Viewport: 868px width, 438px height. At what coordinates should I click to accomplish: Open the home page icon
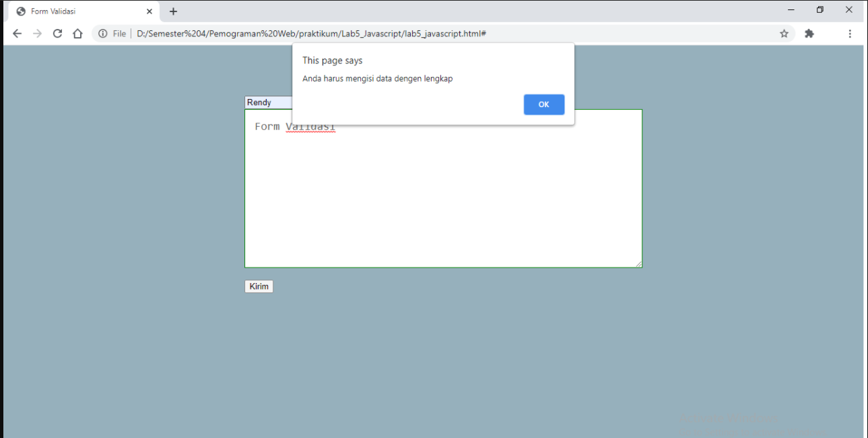(x=77, y=34)
